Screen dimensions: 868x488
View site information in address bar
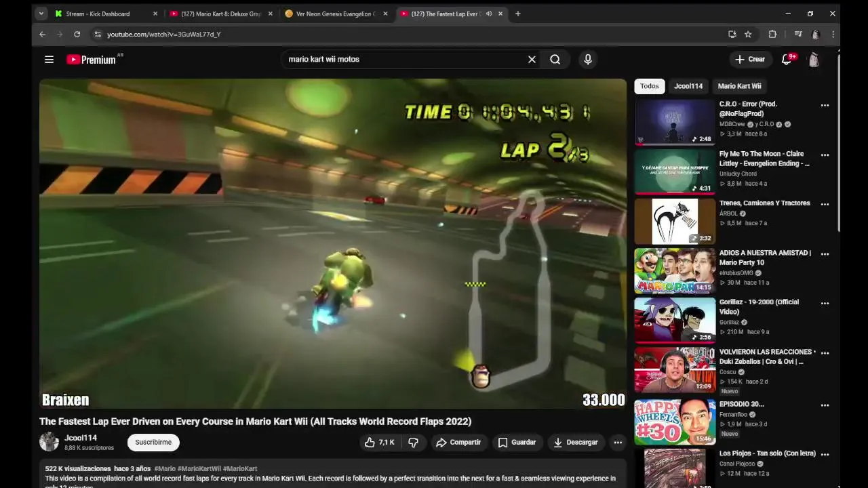pyautogui.click(x=98, y=34)
